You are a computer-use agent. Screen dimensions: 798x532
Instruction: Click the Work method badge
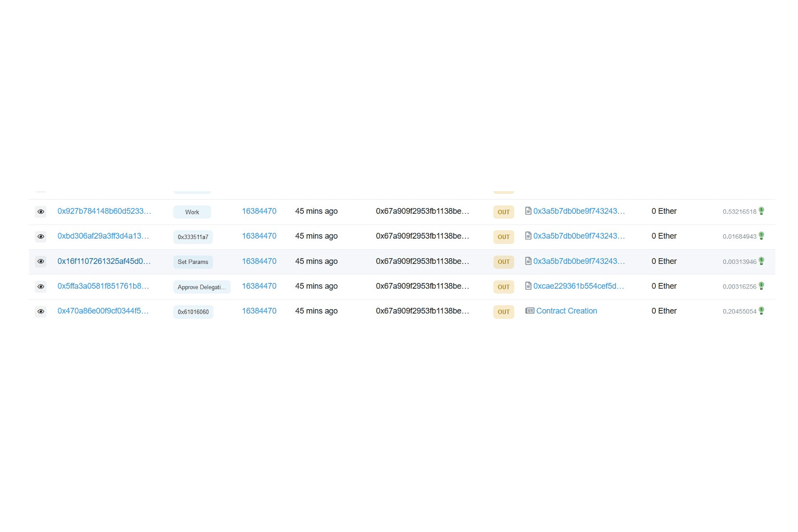click(x=192, y=212)
